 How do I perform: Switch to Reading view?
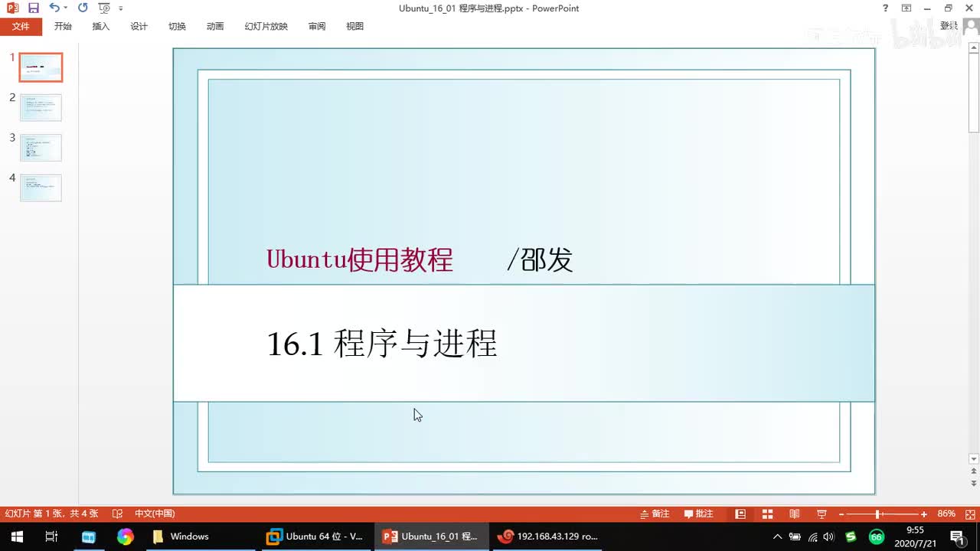(795, 514)
